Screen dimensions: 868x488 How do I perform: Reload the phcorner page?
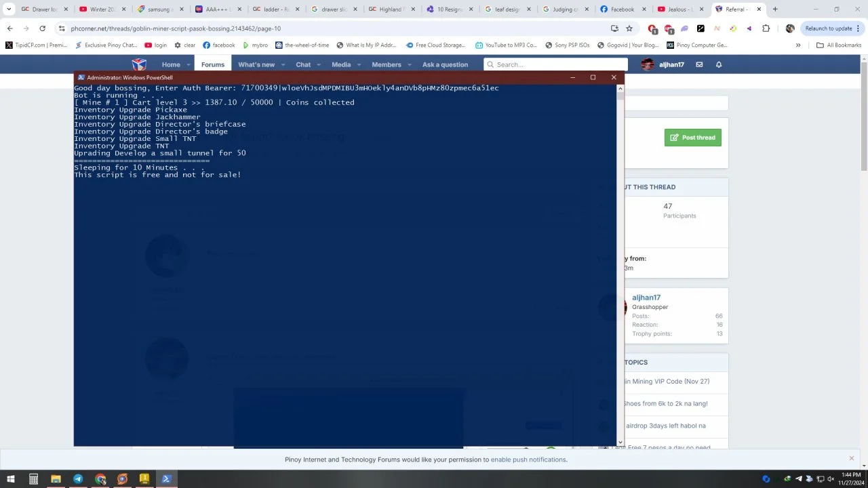click(x=42, y=28)
